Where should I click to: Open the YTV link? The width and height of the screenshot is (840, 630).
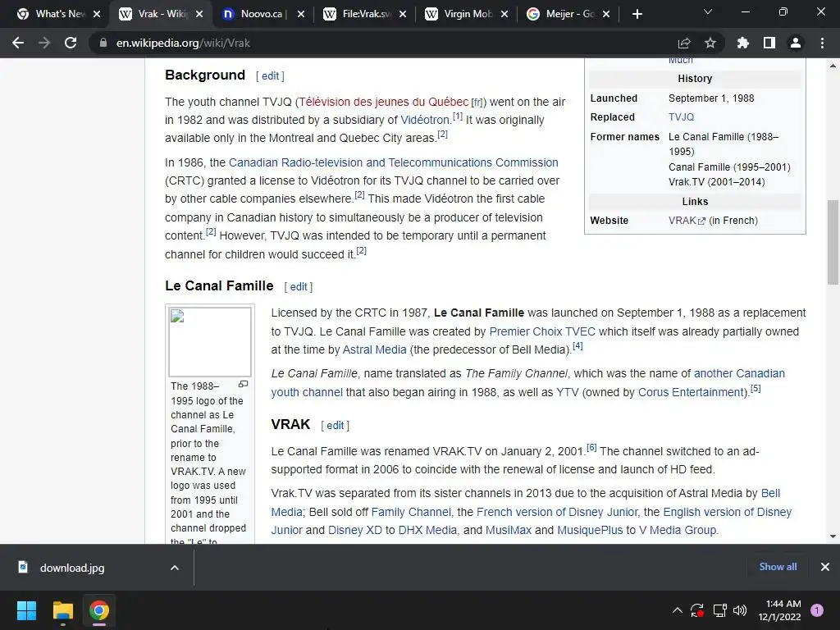point(568,392)
